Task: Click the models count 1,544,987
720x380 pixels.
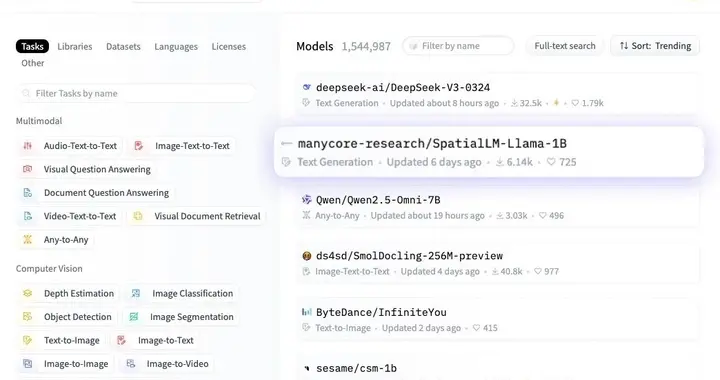Action: click(x=366, y=46)
